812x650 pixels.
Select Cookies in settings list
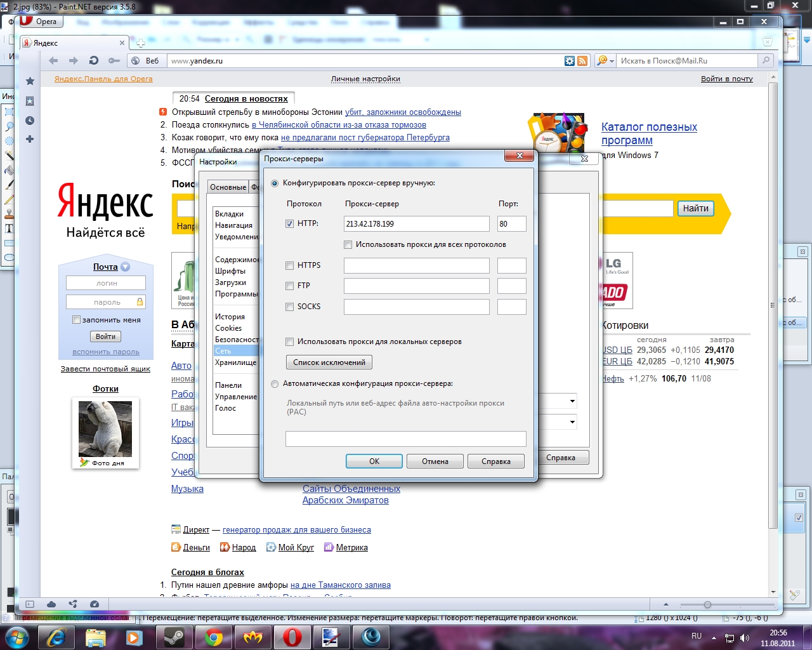click(228, 328)
